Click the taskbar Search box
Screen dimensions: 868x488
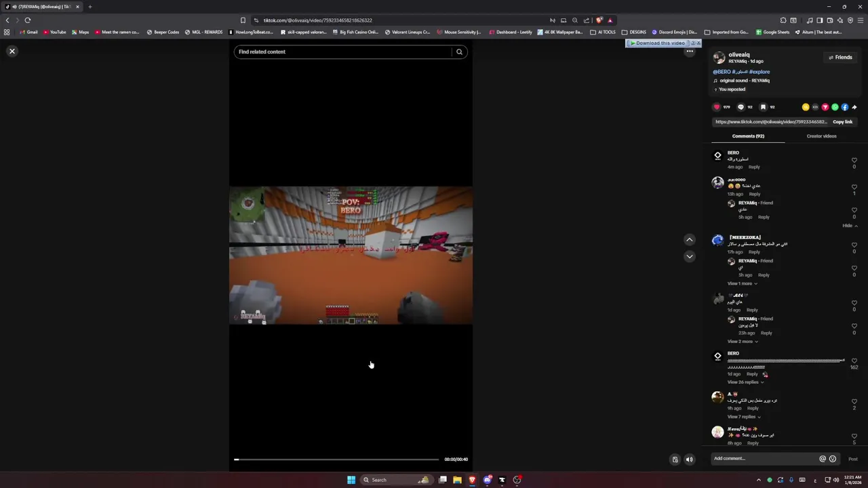coord(396,480)
